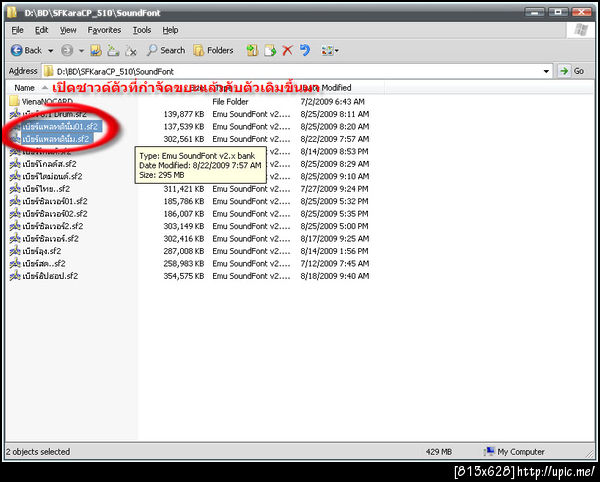Click the Map Network Drive toolbar icon
The width and height of the screenshot is (600, 482).
click(x=113, y=50)
